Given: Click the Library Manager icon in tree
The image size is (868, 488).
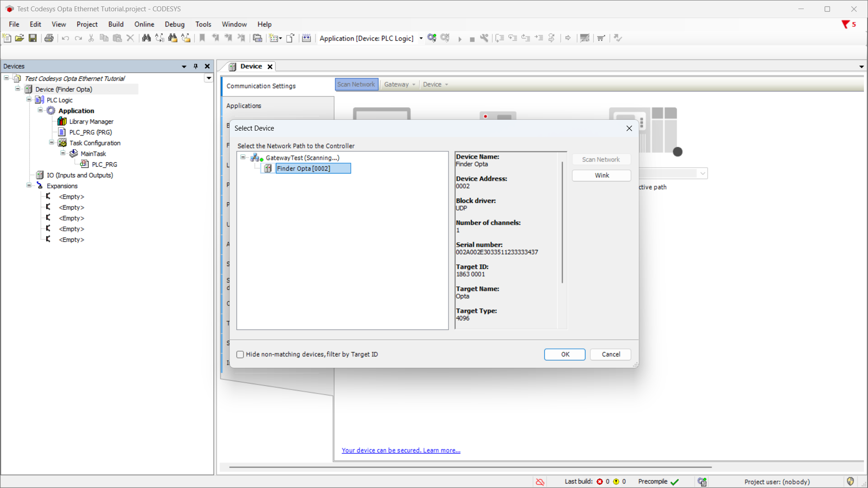Looking at the screenshot, I should [62, 122].
